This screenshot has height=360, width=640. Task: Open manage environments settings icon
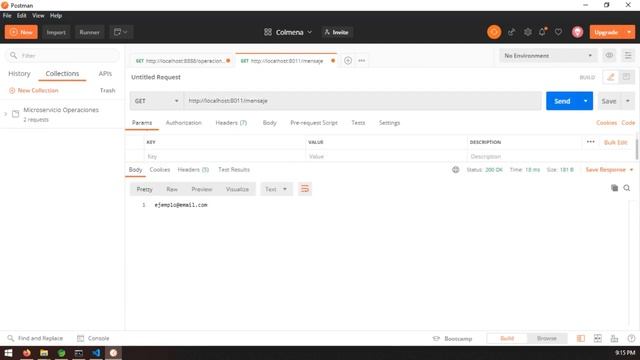point(628,56)
